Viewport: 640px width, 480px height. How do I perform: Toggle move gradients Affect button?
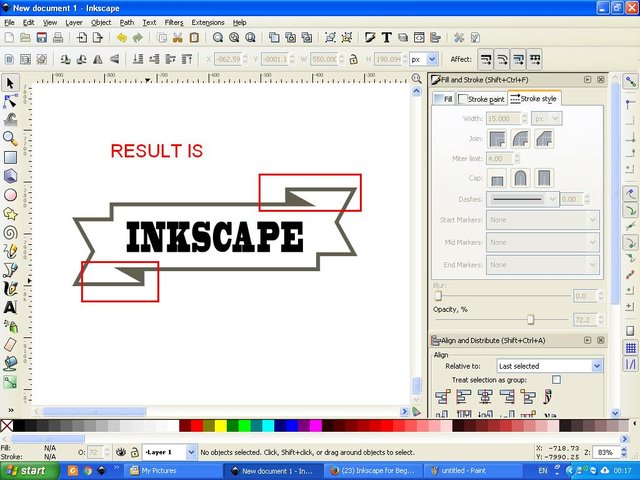[x=518, y=60]
